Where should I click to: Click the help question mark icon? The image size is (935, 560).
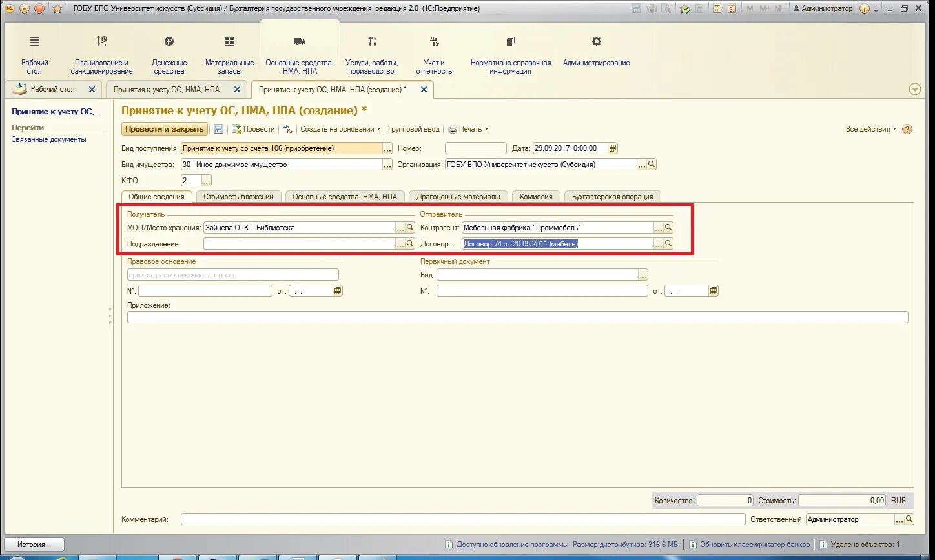907,129
